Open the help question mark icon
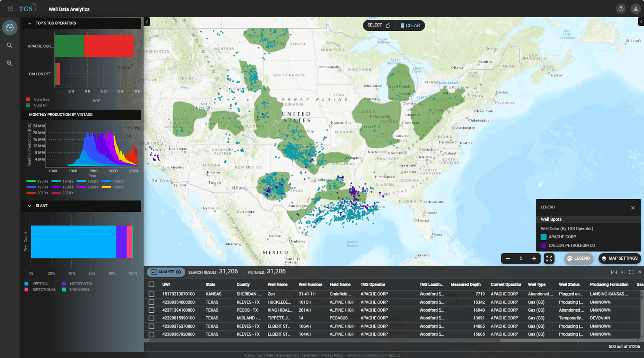 click(621, 8)
